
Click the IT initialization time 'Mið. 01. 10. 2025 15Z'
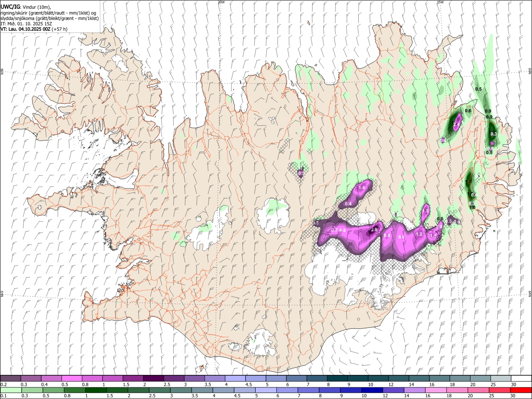click(x=29, y=24)
